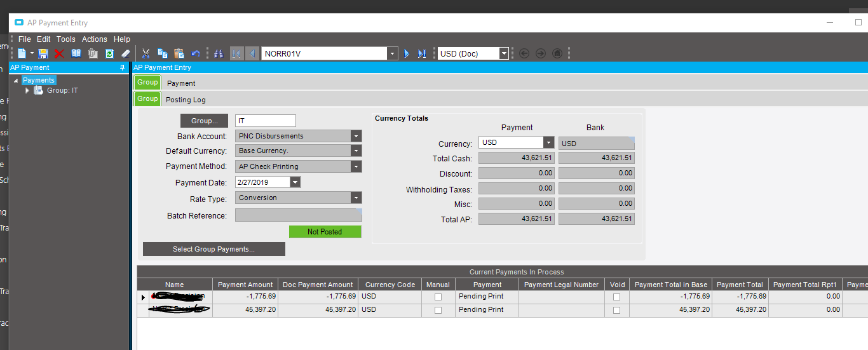
Task: Go to the next record arrow
Action: tap(407, 54)
